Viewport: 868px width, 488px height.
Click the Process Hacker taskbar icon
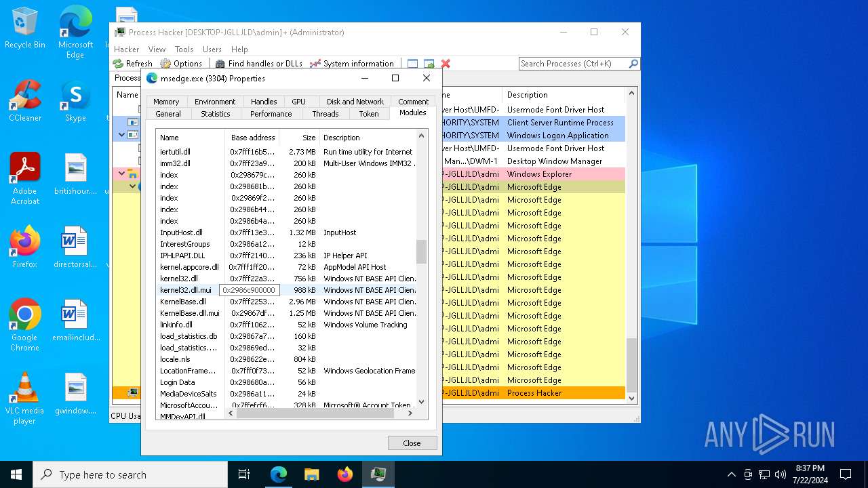pyautogui.click(x=378, y=474)
